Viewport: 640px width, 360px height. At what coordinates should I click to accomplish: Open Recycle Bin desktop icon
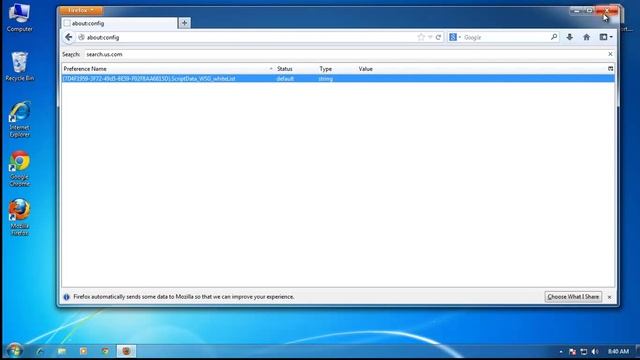tap(20, 67)
